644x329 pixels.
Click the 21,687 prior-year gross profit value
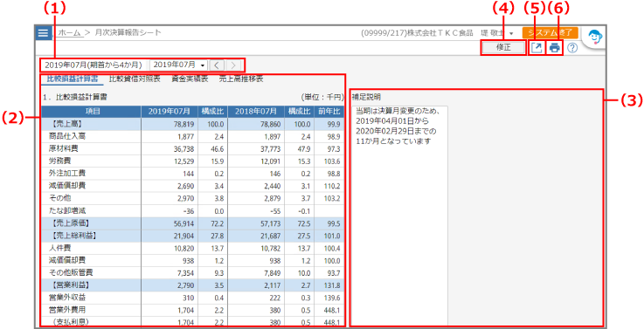click(x=256, y=236)
